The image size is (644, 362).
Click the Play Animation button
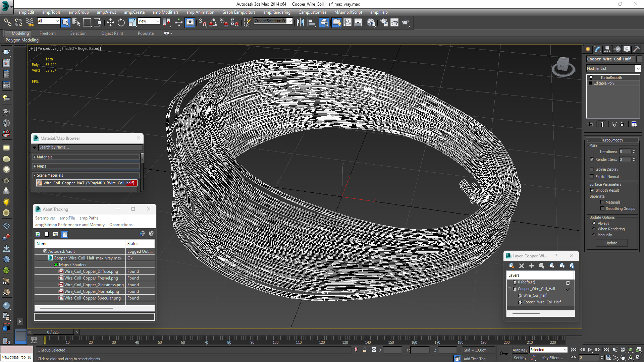(590, 350)
